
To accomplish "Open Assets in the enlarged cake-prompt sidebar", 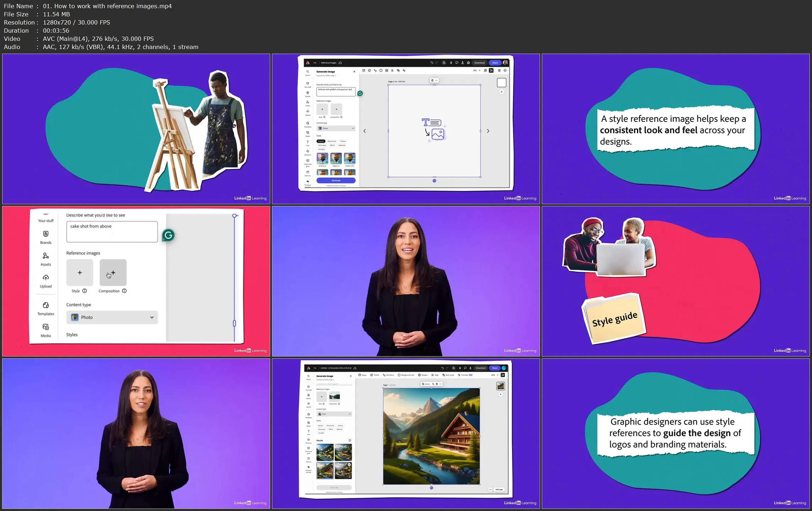I will [45, 256].
